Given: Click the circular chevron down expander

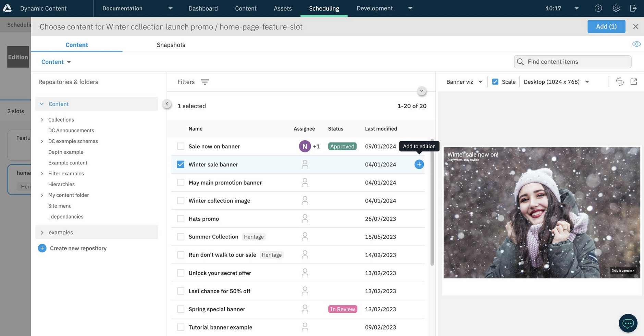Looking at the screenshot, I should tap(422, 91).
